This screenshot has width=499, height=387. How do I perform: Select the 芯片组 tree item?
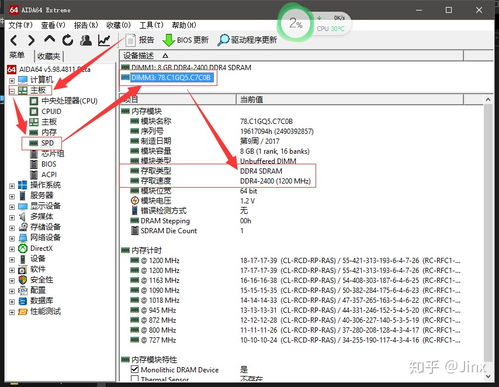tap(53, 154)
